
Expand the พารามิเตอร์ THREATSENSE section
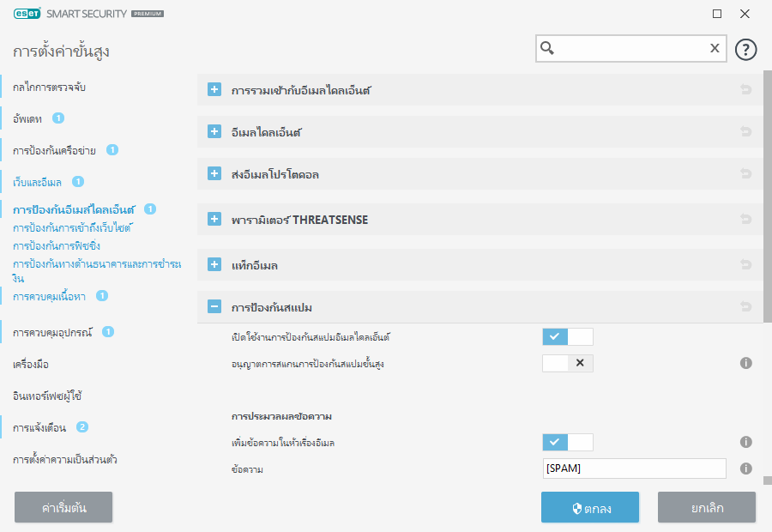(214, 219)
